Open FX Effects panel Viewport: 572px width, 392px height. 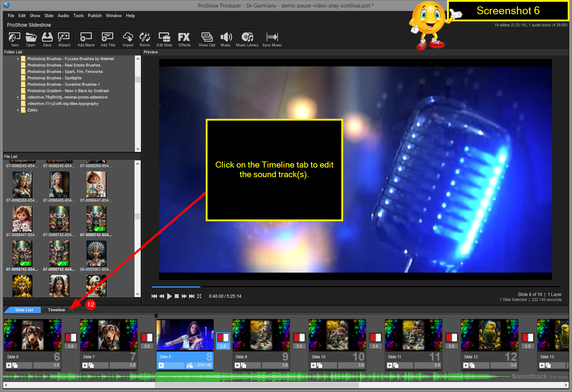pos(184,39)
